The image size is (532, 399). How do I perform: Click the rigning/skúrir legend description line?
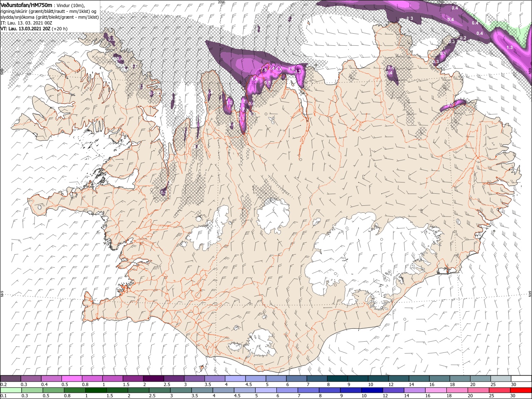pos(49,11)
